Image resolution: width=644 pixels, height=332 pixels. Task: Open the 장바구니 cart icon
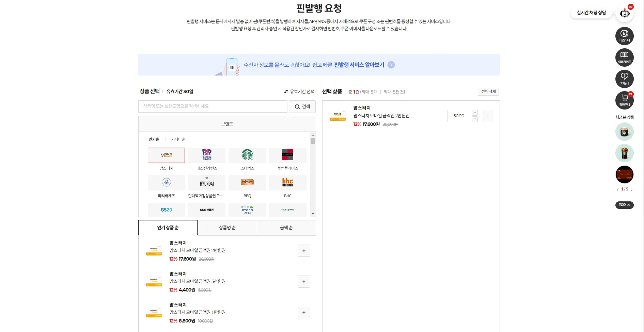point(624,100)
